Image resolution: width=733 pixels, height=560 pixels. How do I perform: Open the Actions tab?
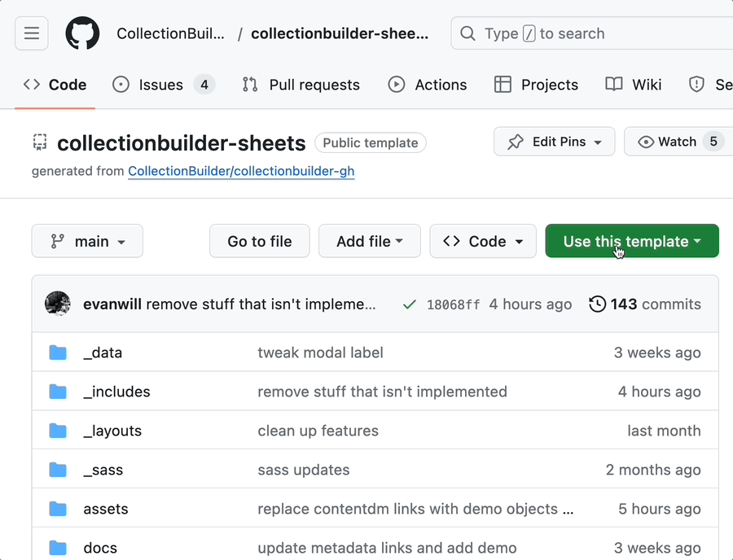428,85
